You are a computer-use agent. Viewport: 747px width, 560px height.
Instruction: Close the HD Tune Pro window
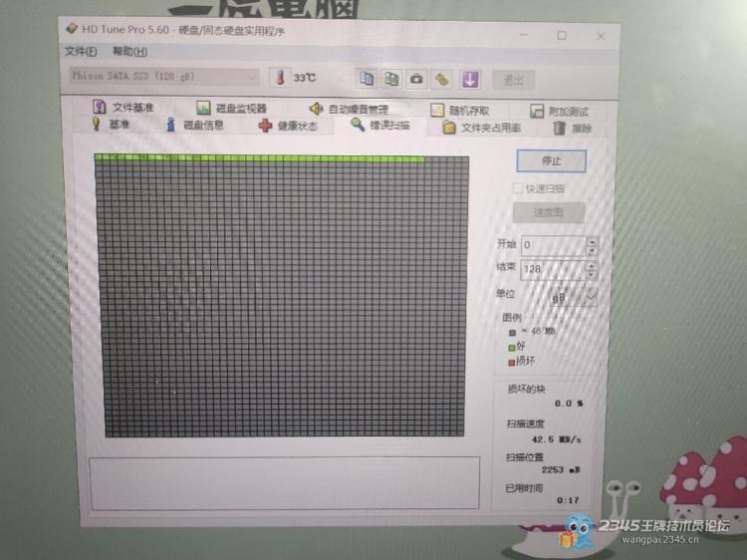tap(601, 36)
